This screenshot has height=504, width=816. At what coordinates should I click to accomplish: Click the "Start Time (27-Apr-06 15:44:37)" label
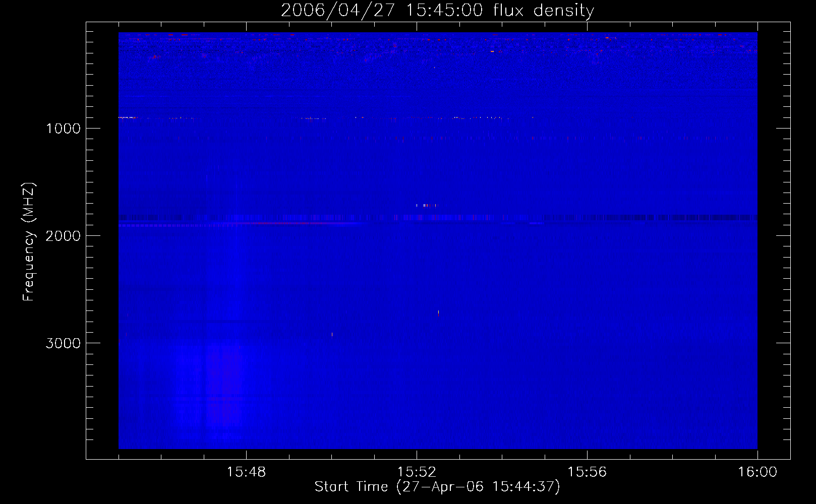pos(437,487)
